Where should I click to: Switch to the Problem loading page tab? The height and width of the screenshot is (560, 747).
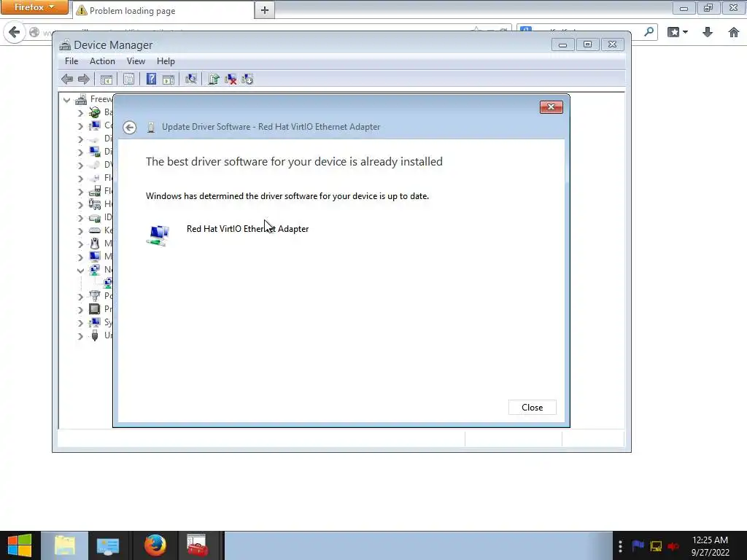point(163,10)
